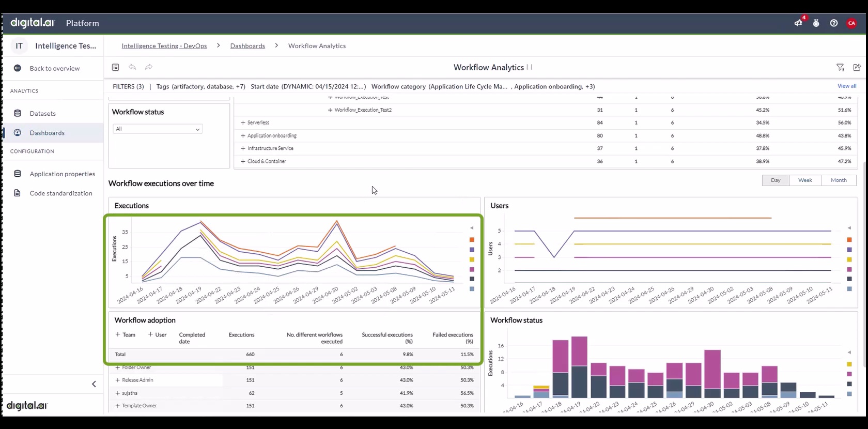Open the Workflow status All dropdown
This screenshot has width=868, height=429.
point(158,129)
